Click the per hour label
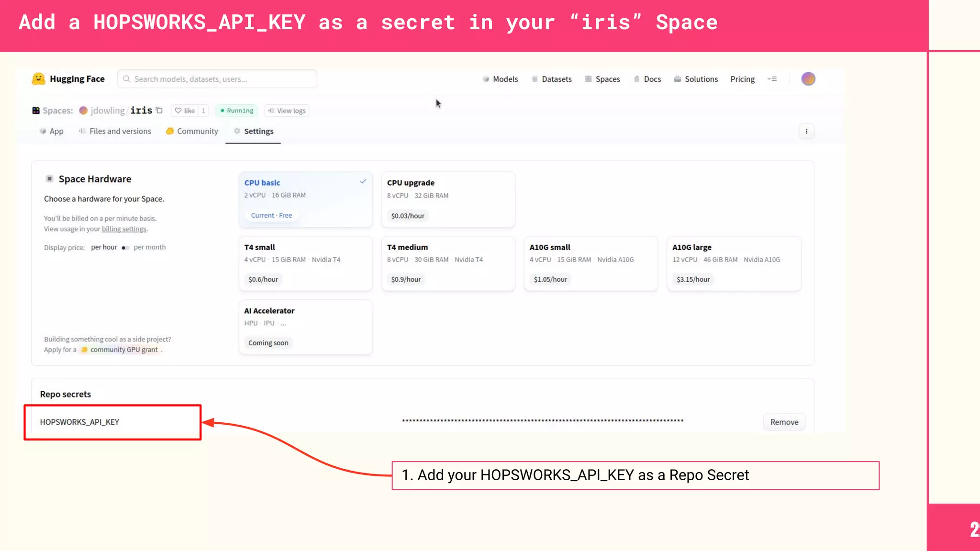This screenshot has height=551, width=980. pyautogui.click(x=104, y=247)
